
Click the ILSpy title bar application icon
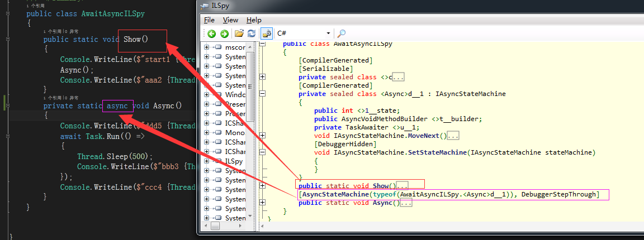pyautogui.click(x=205, y=6)
